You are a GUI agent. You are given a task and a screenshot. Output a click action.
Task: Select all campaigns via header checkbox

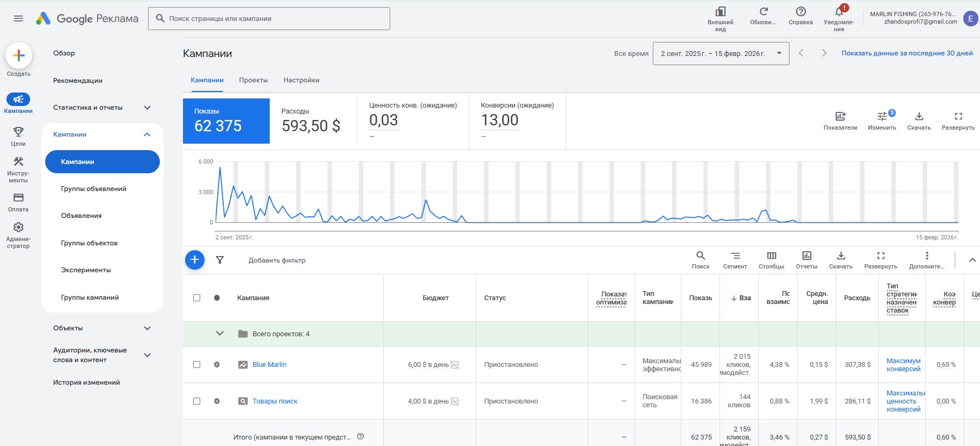[x=196, y=298]
